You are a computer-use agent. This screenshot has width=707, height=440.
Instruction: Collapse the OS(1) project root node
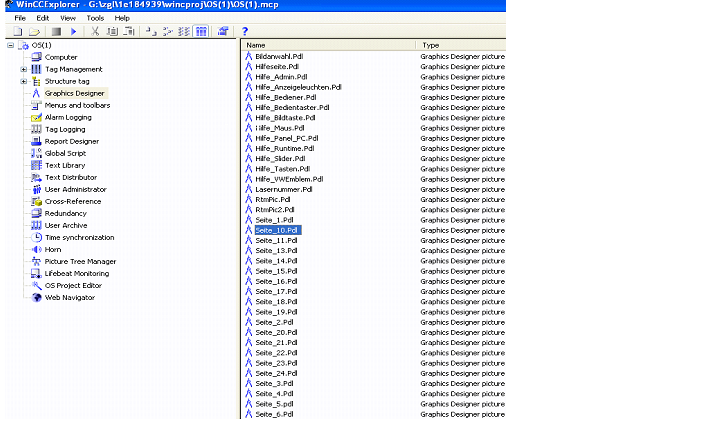click(x=11, y=45)
